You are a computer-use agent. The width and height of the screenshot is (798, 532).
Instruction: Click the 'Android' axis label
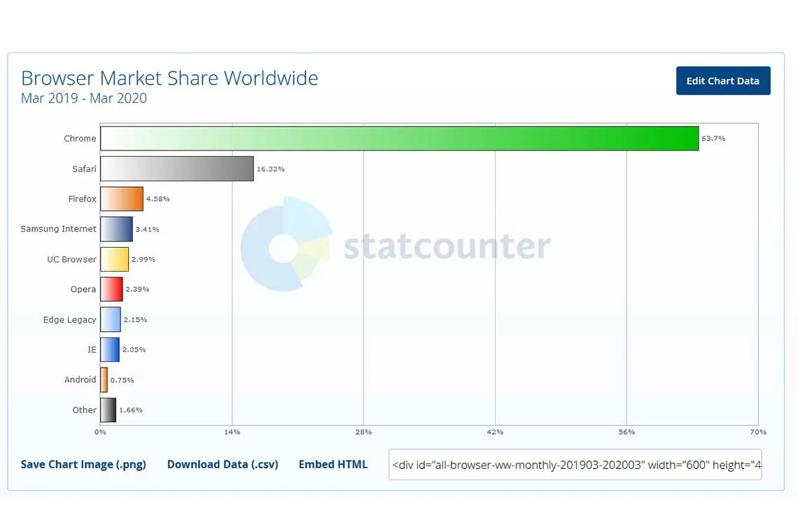[x=80, y=380]
